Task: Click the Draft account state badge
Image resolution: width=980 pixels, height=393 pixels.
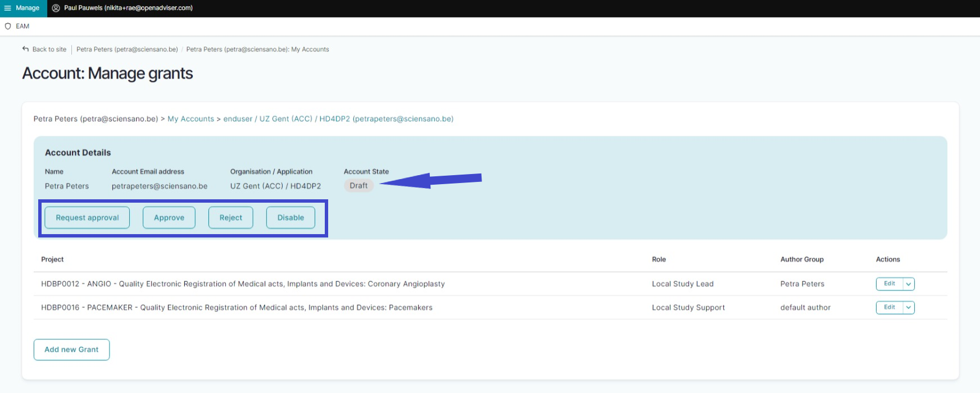Action: click(x=359, y=186)
